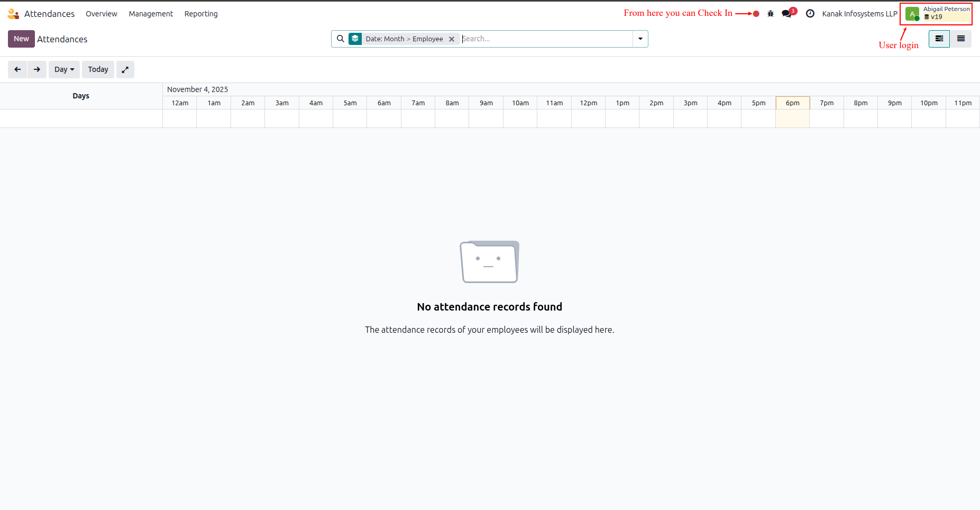Focus the Search input field

(546, 39)
